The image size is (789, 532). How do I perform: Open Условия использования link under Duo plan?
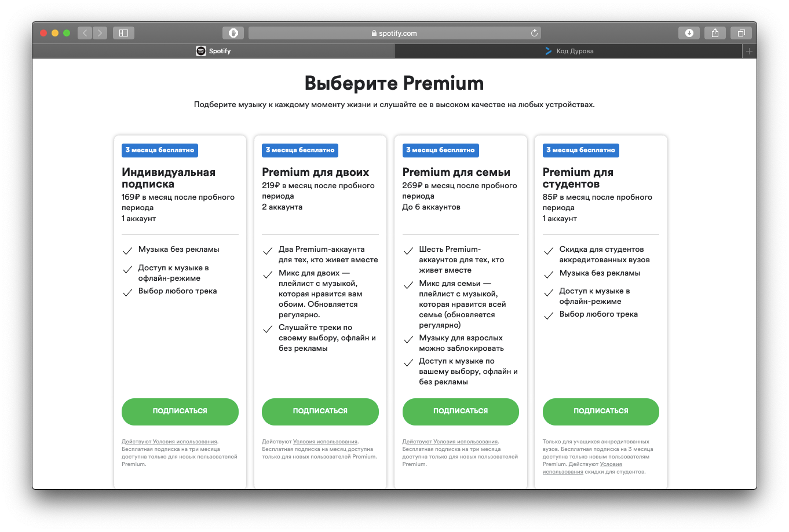tap(325, 442)
